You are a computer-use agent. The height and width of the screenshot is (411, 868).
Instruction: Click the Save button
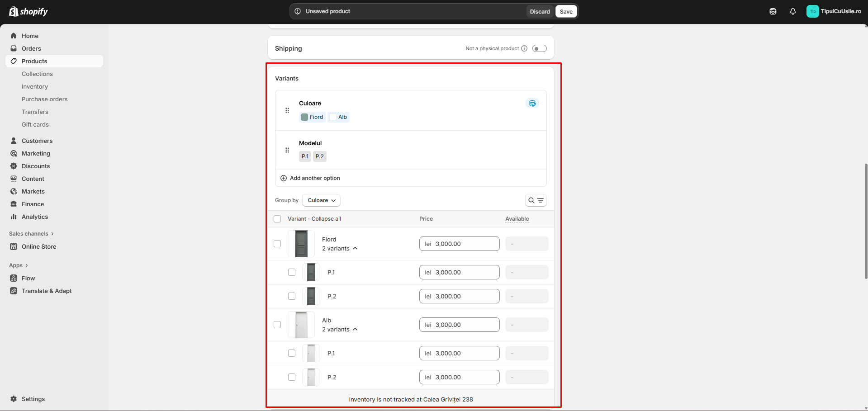[566, 12]
